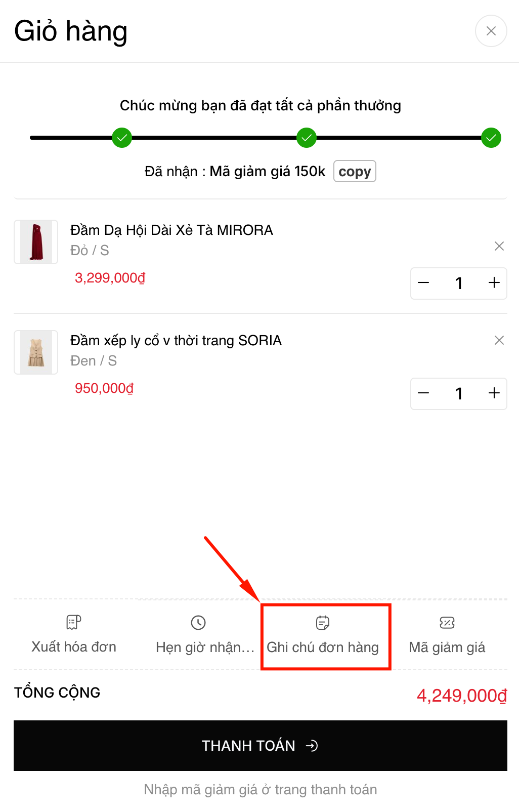Open the Đầm xếp ly cổ v SORIA product link
Image resolution: width=519 pixels, height=812 pixels.
click(176, 341)
